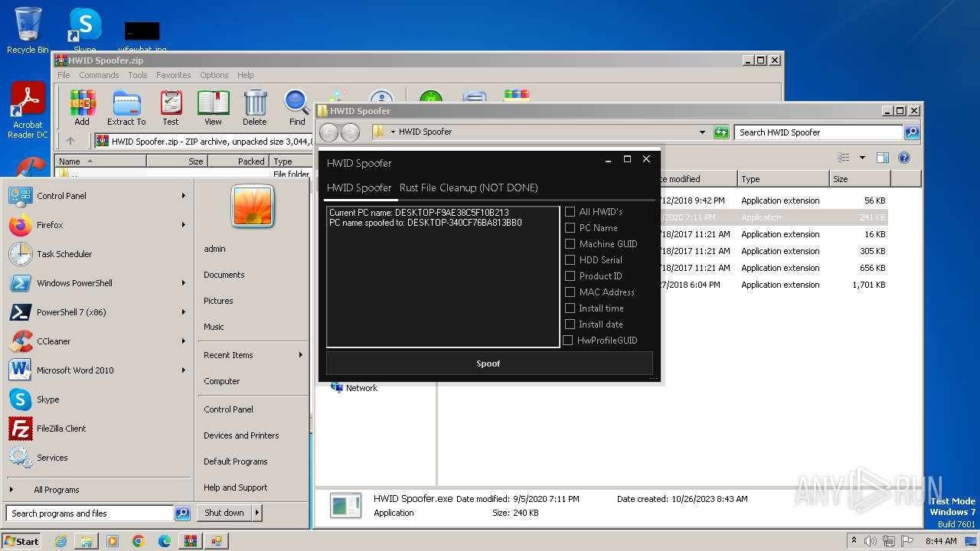Image resolution: width=980 pixels, height=551 pixels.
Task: Click the Find magnifier icon in WinRAR
Action: tap(297, 107)
